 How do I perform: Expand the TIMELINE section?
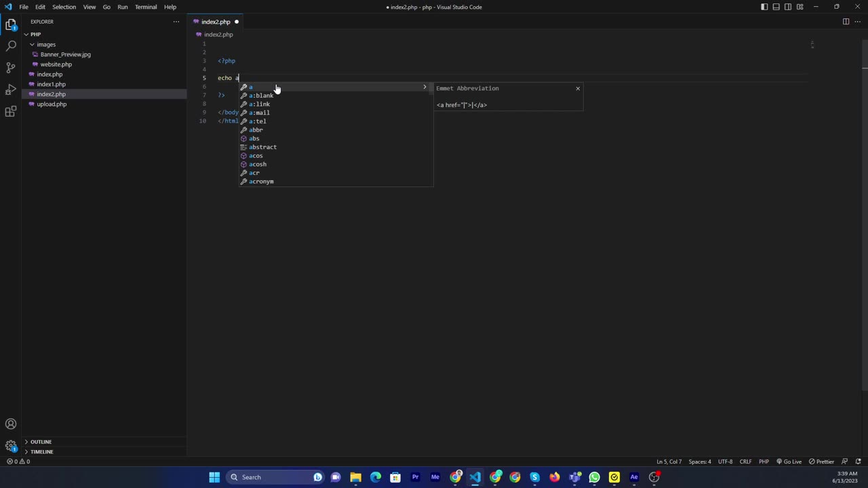pyautogui.click(x=41, y=451)
